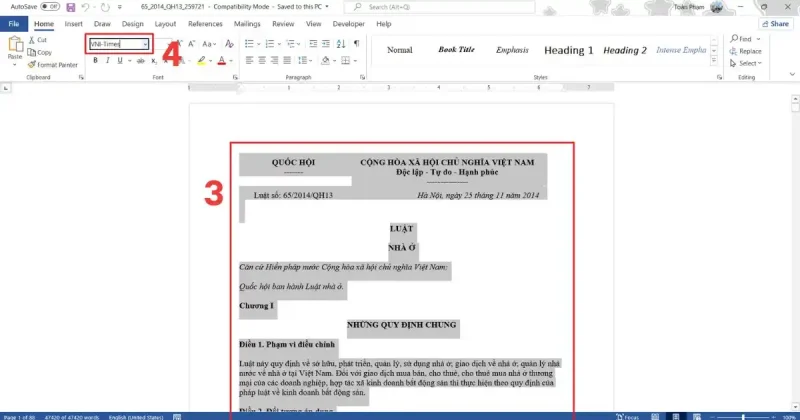Click Increase Indent icon
Screen dimensions: 800x420
[x=326, y=44]
